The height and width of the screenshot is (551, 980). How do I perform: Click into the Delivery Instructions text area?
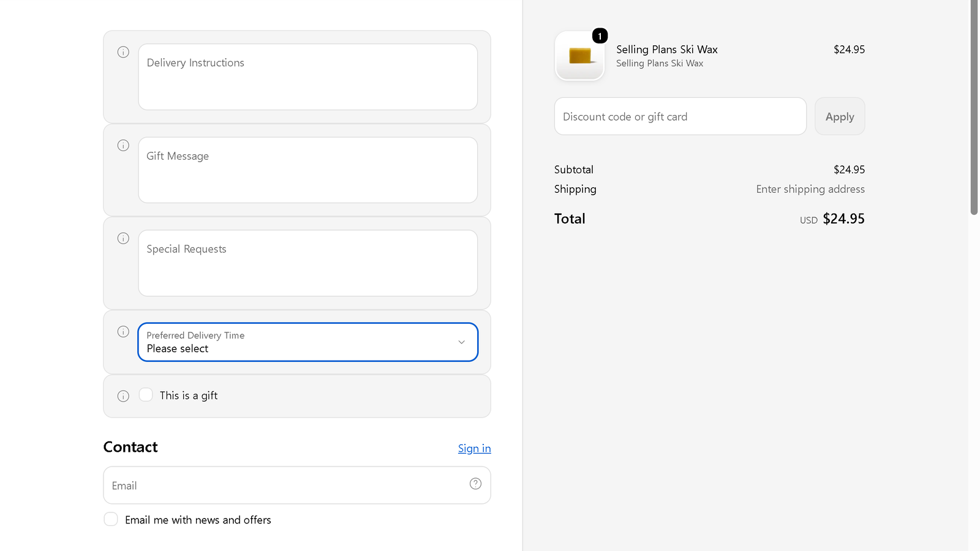click(308, 77)
